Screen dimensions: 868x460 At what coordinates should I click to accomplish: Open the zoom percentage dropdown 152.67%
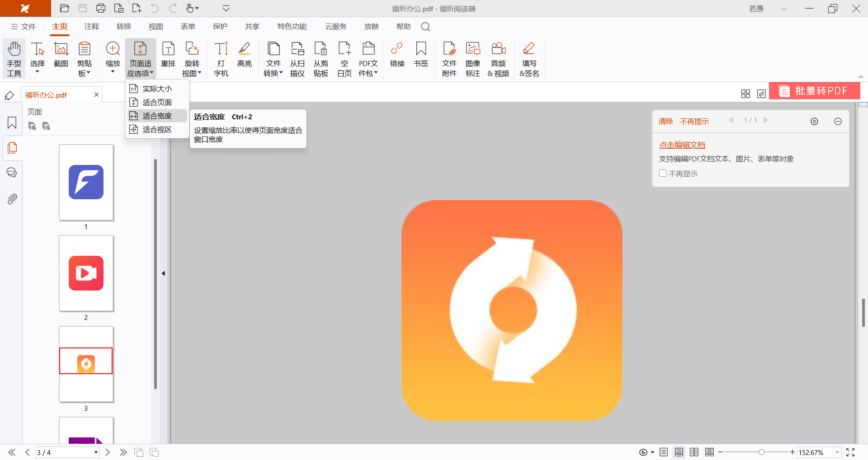[837, 452]
